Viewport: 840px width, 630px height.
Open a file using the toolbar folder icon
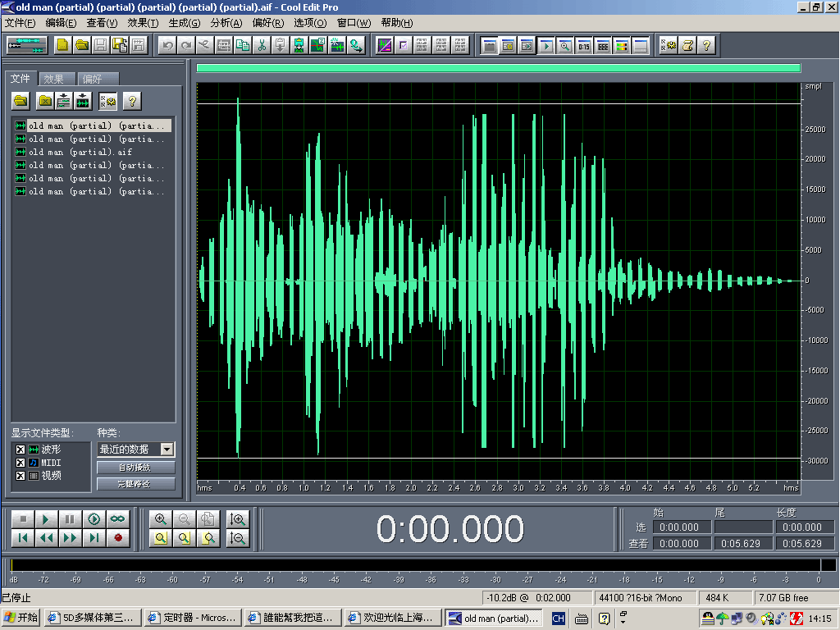click(81, 46)
